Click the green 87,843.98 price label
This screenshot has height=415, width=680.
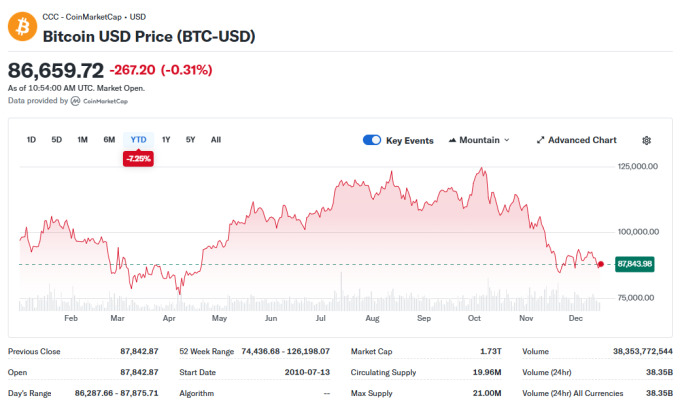634,264
